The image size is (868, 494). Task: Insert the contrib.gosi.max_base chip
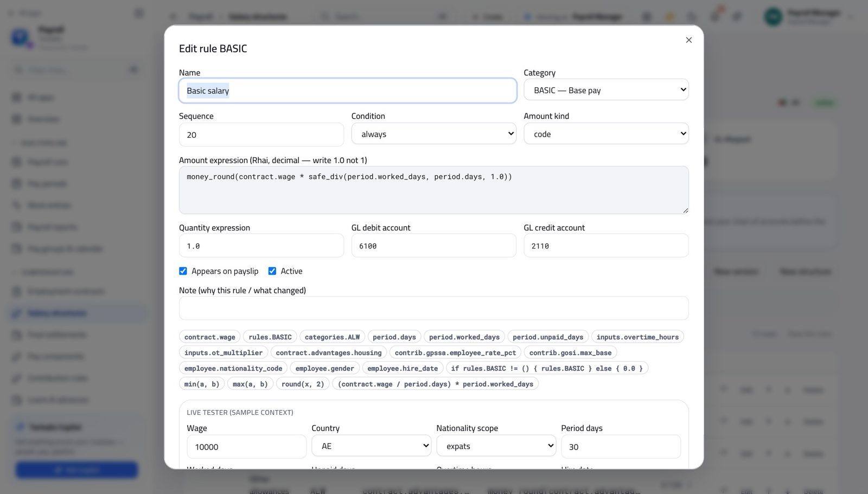coord(570,353)
